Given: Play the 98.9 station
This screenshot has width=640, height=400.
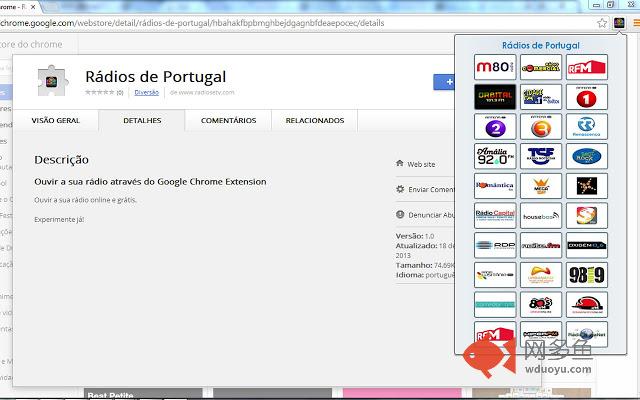Looking at the screenshot, I should pyautogui.click(x=587, y=275).
